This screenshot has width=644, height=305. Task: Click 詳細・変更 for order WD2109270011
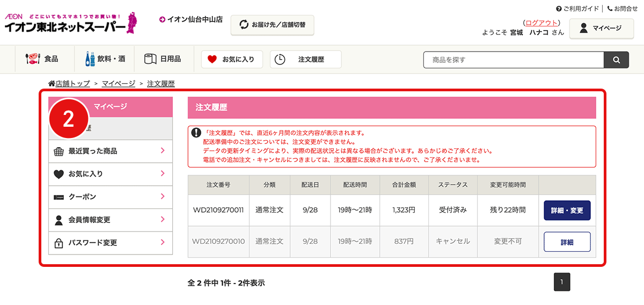click(567, 210)
